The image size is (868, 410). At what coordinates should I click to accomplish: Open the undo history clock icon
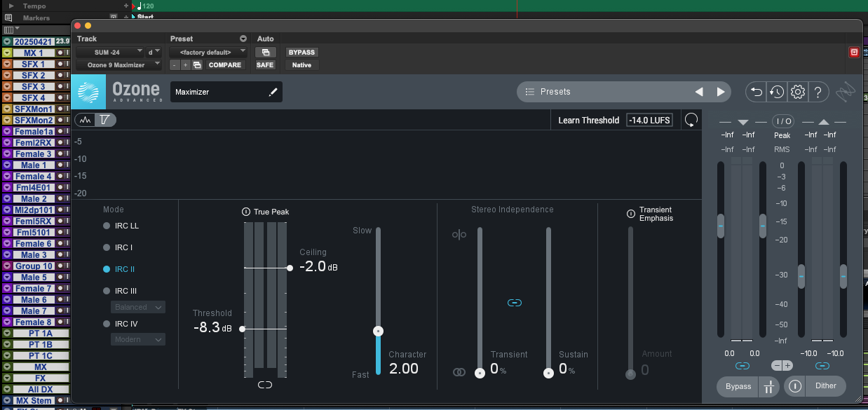pos(776,91)
